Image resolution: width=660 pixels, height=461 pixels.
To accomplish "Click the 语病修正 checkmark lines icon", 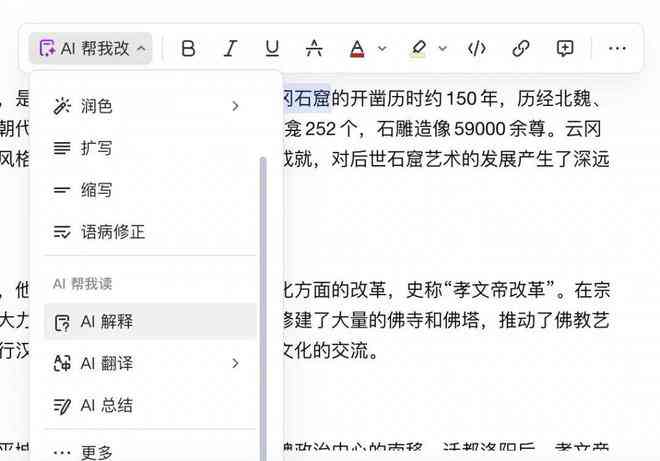I will [x=62, y=232].
